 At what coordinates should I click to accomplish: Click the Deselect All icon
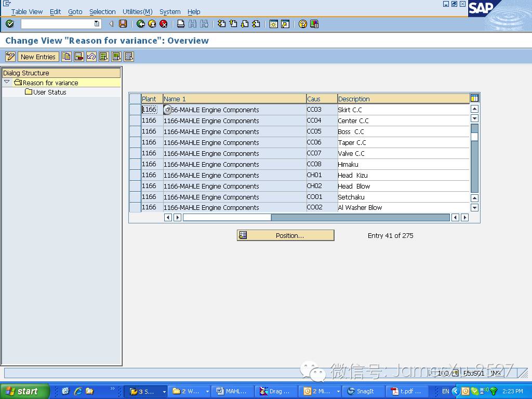(x=129, y=57)
